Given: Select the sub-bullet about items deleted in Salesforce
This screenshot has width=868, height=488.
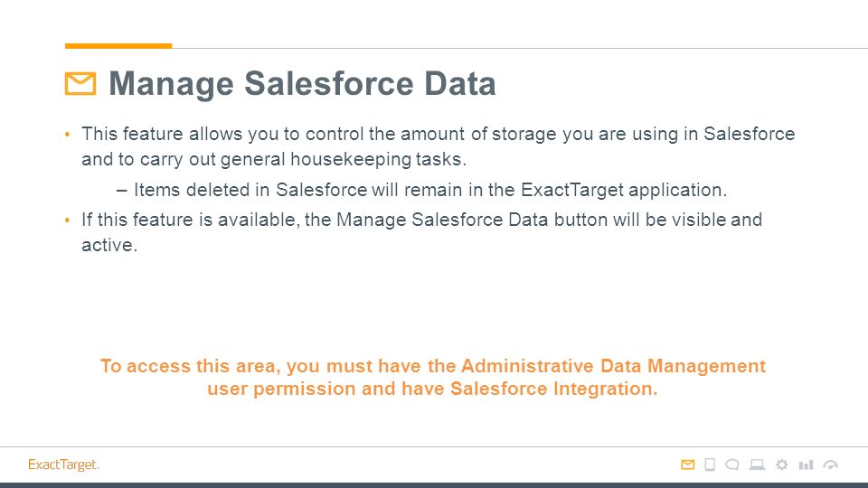Looking at the screenshot, I should pyautogui.click(x=422, y=190).
